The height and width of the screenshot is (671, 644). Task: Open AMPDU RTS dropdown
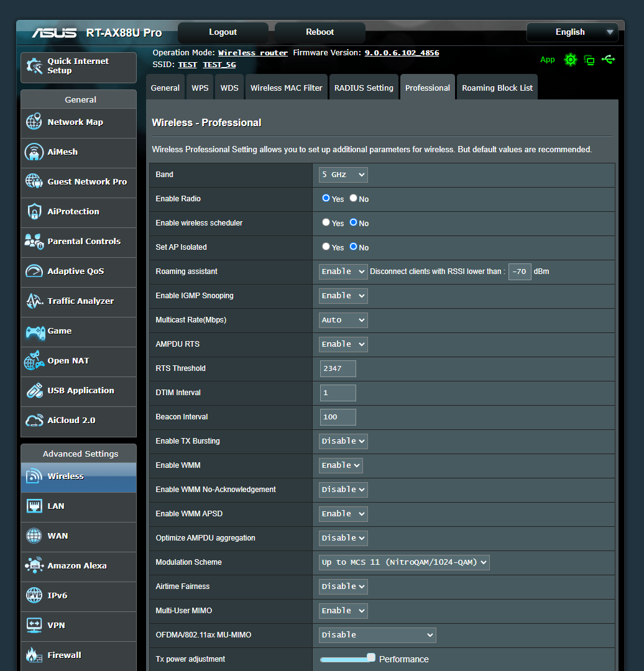point(343,344)
